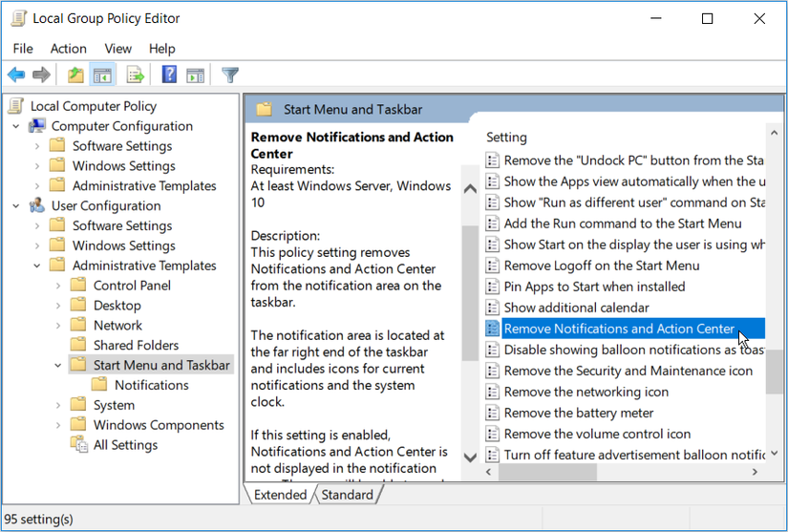Select the Remove "Undock PC" button setting

pyautogui.click(x=634, y=160)
